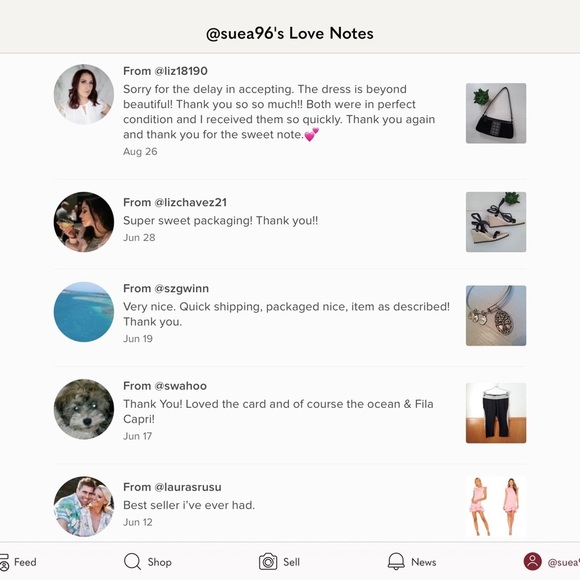Viewport: 580px width, 580px height.
Task: Open the @suea profile icon
Action: click(532, 562)
